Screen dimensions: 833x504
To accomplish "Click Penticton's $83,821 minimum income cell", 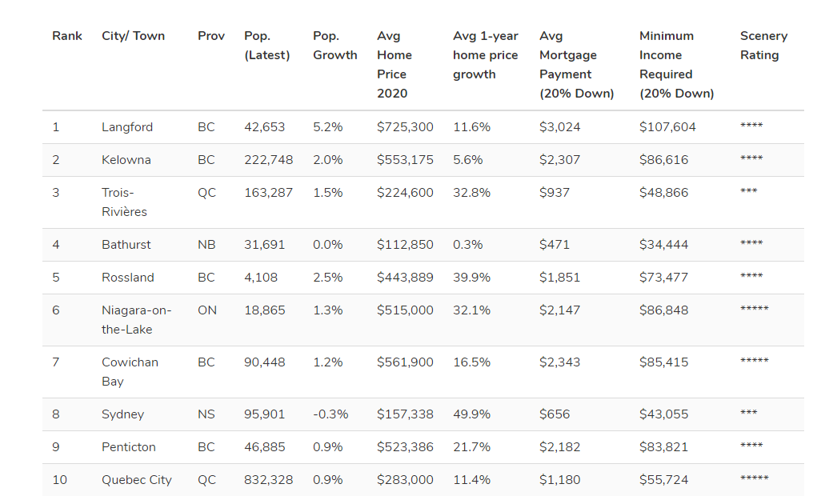I will [663, 447].
